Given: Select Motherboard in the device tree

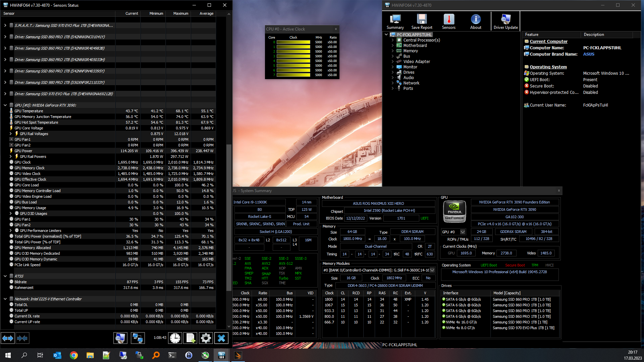Looking at the screenshot, I should tap(415, 46).
